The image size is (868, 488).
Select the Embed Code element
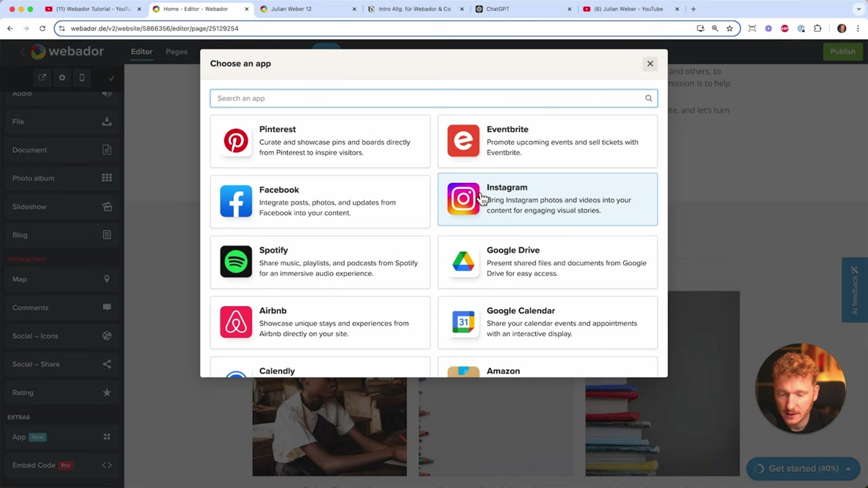point(62,465)
